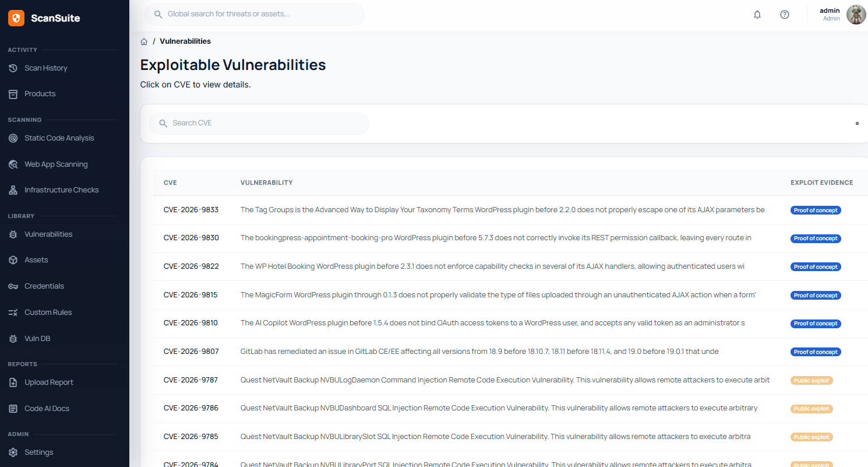Click the MagicForm WordPress plugin description
Viewport: 868px width, 467px height.
click(498, 295)
